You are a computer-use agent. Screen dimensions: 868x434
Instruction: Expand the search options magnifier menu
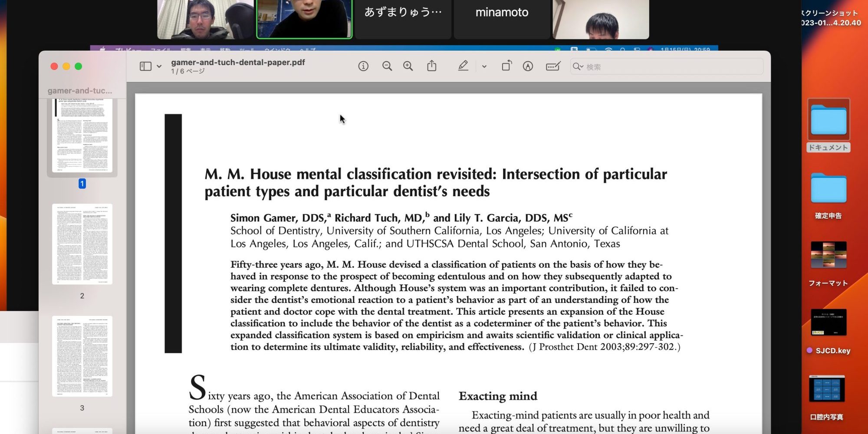pos(578,67)
